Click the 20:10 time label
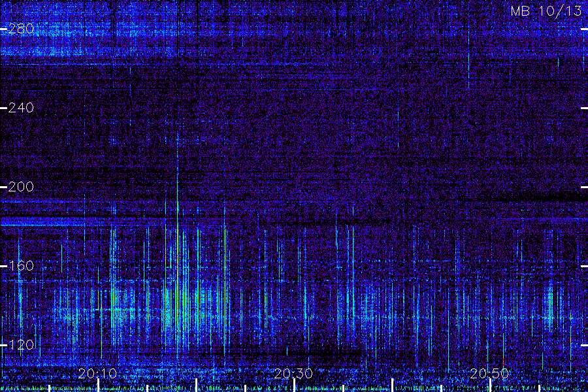 pyautogui.click(x=97, y=373)
